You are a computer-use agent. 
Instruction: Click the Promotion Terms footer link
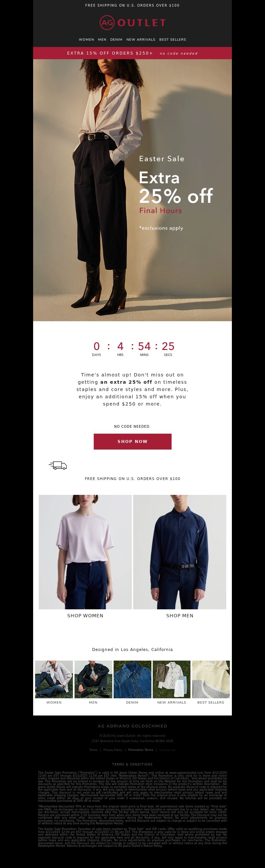(140, 750)
